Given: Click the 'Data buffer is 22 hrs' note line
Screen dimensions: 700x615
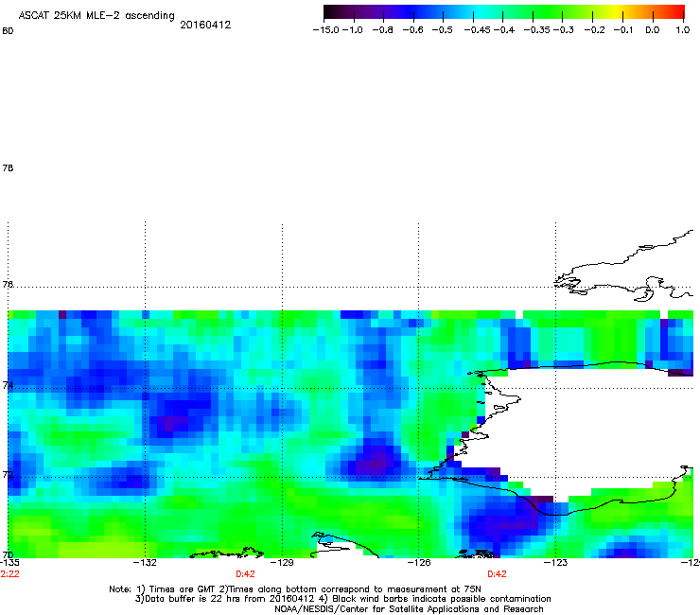Looking at the screenshot, I should 342,599.
